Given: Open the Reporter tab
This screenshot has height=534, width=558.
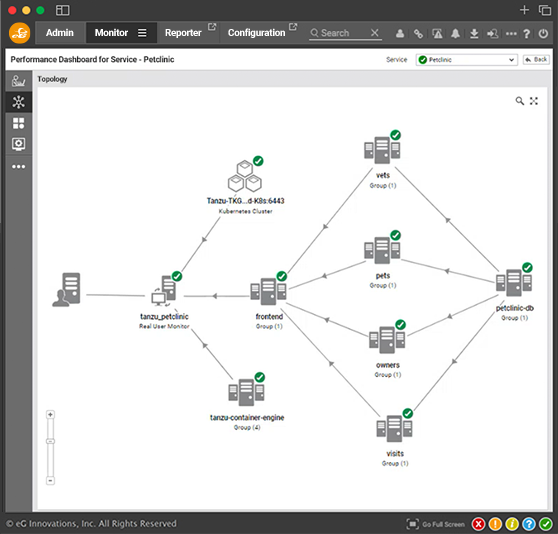Looking at the screenshot, I should click(183, 33).
